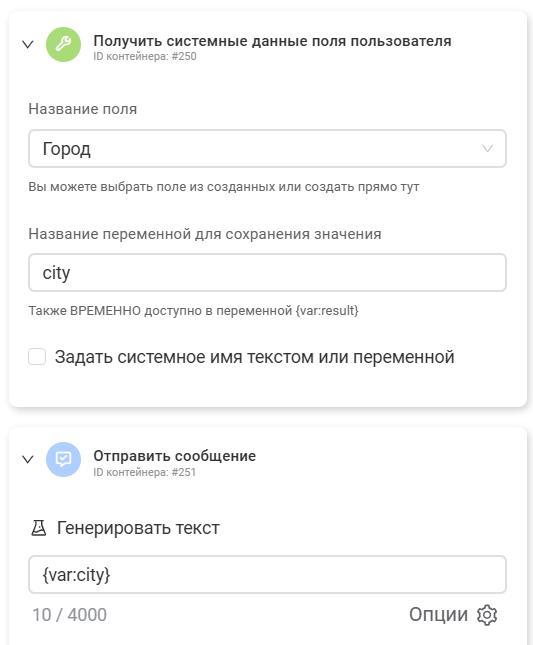Click the blue message icon of container #251
The width and height of the screenshot is (533, 645).
[63, 459]
